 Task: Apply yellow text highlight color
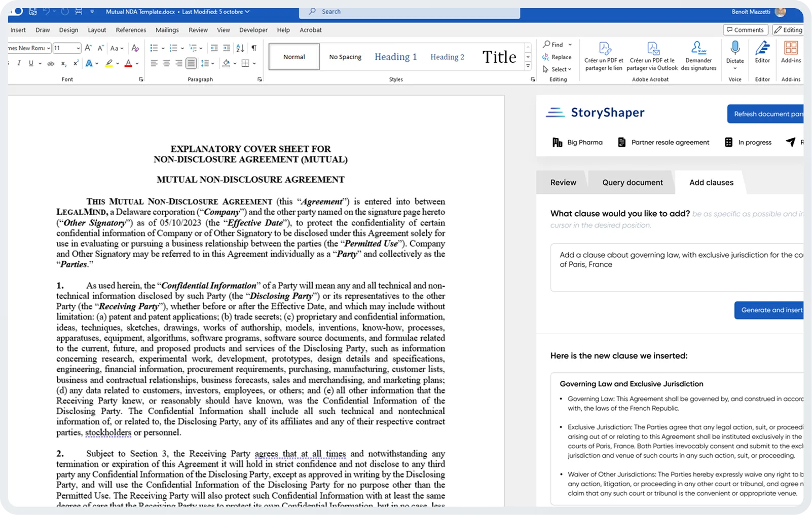109,63
